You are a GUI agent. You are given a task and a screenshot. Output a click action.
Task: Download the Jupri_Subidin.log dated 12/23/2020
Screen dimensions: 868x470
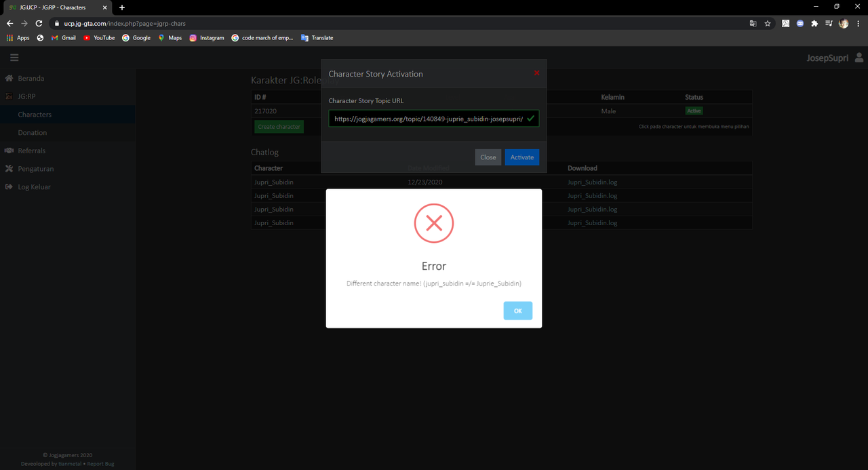(x=592, y=182)
